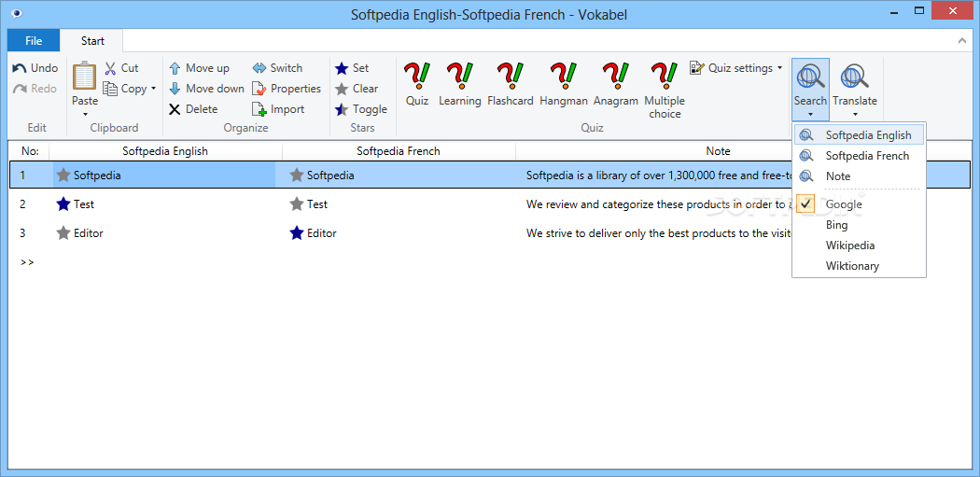Collapse the ribbon with chevron
Screen dimensions: 980x477
961,41
